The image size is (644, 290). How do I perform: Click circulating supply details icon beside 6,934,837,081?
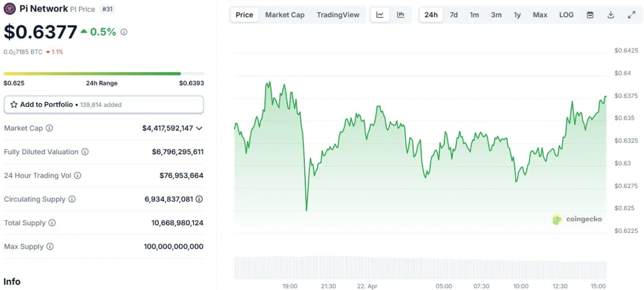(x=199, y=199)
